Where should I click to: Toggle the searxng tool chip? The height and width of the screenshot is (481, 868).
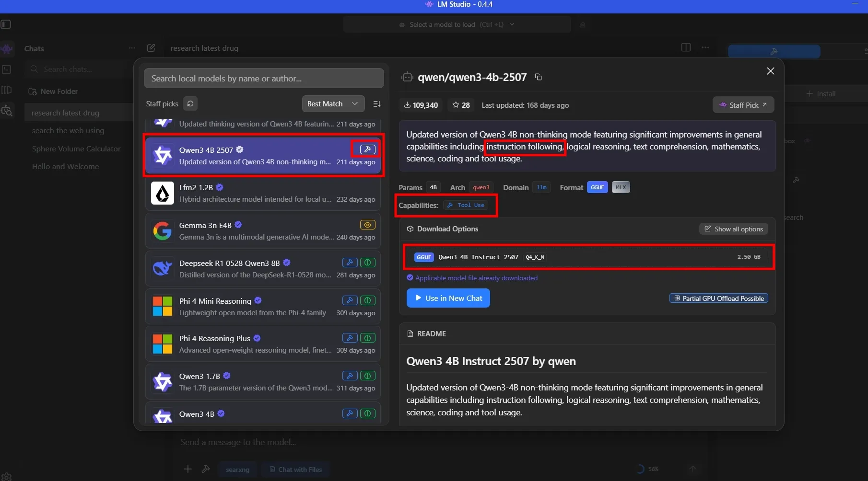[237, 470]
